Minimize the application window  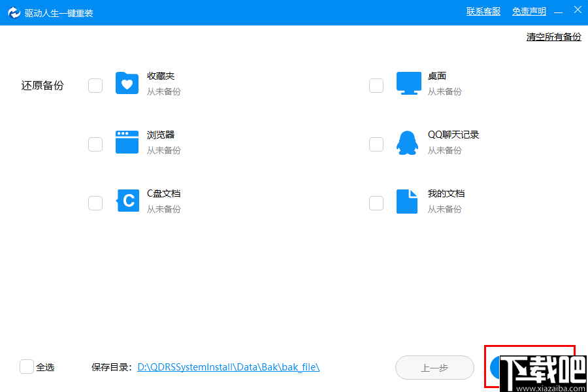coord(559,10)
